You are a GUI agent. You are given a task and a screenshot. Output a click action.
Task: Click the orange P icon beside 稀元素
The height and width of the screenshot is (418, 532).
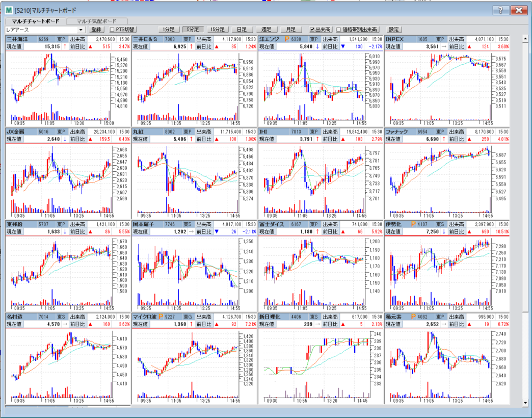(x=413, y=317)
